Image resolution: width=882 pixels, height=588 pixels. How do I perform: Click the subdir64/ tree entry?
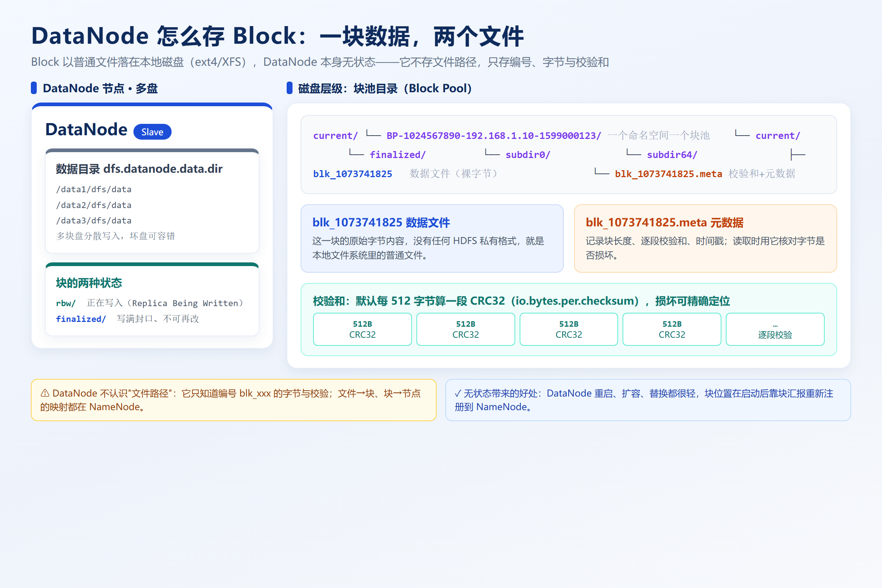click(x=672, y=154)
